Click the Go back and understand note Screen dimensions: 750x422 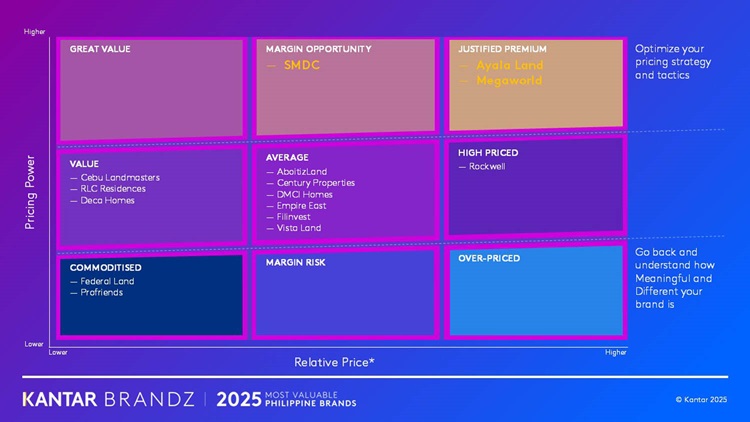675,278
